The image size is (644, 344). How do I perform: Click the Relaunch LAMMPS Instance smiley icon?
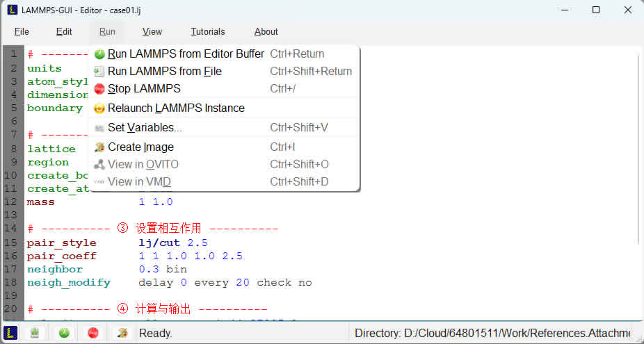pos(99,108)
